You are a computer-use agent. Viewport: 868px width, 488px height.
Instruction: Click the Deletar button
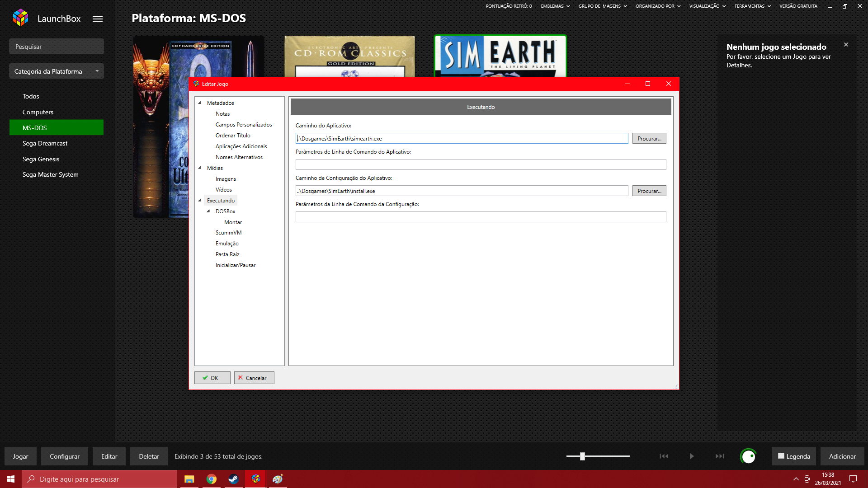(149, 456)
